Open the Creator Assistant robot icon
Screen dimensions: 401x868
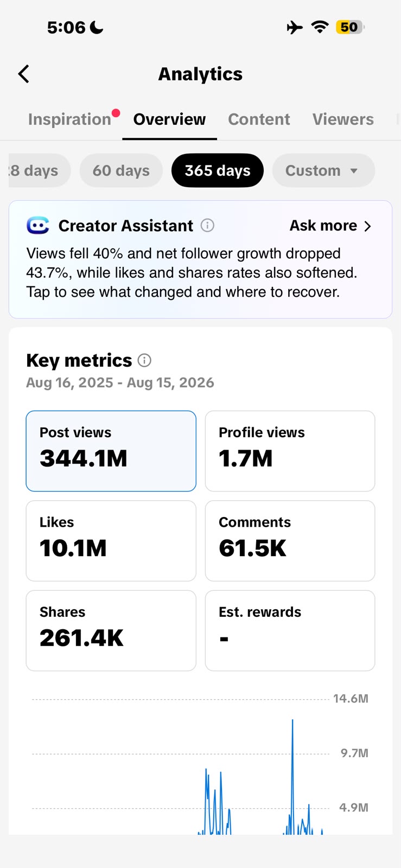[37, 225]
